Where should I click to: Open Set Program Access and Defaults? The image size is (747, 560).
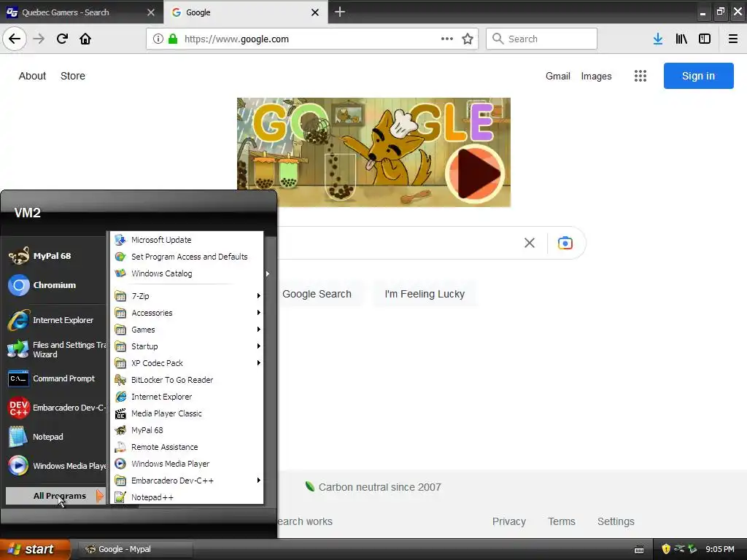pyautogui.click(x=187, y=257)
